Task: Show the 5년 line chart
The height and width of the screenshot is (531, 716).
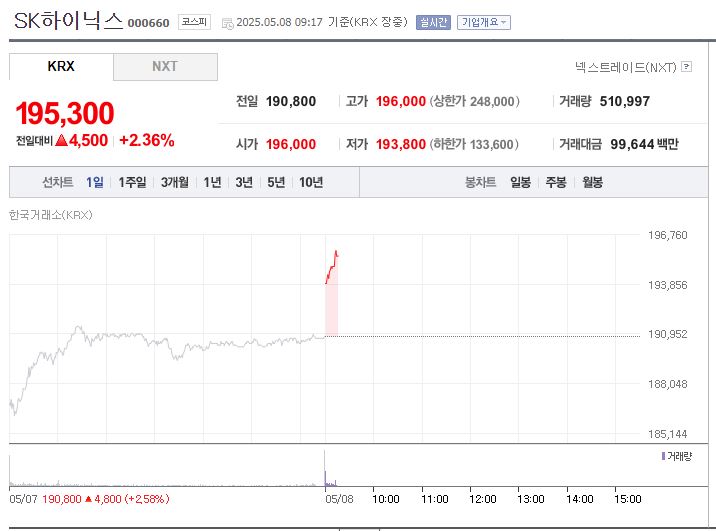Action: [x=276, y=182]
